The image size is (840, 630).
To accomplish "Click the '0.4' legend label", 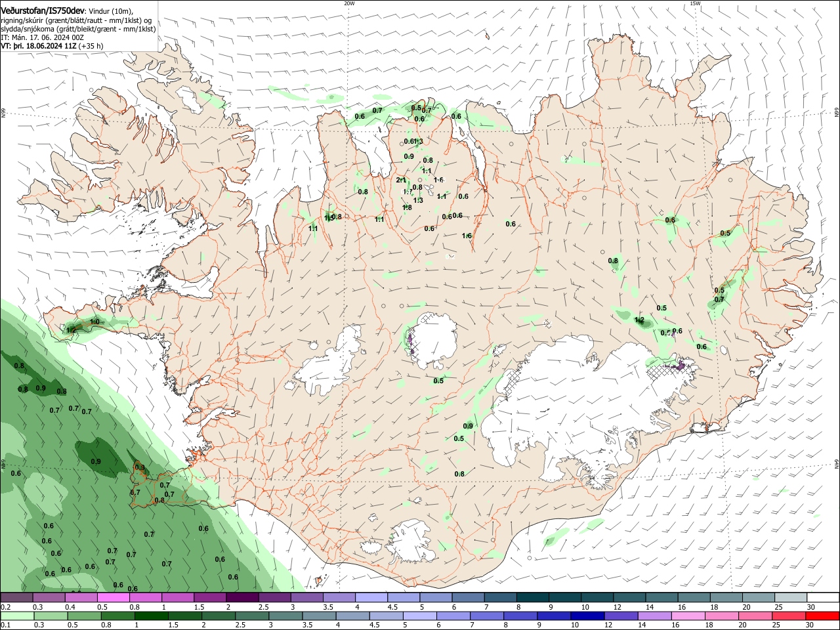I will 70,607.
